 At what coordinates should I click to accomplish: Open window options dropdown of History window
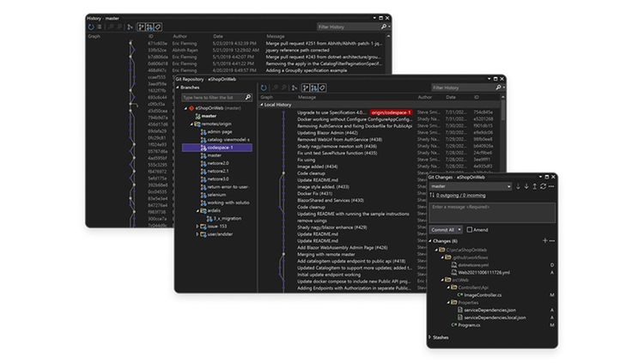pos(374,18)
